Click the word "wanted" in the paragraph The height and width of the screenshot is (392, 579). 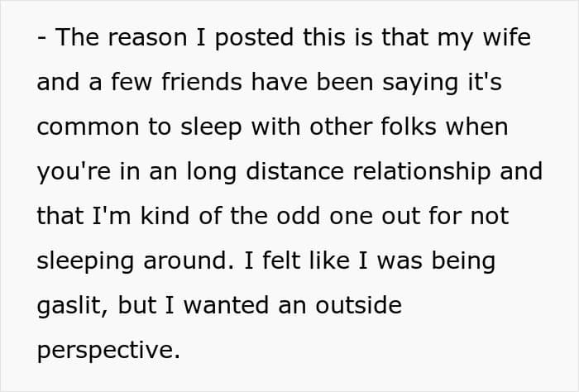[226, 305]
